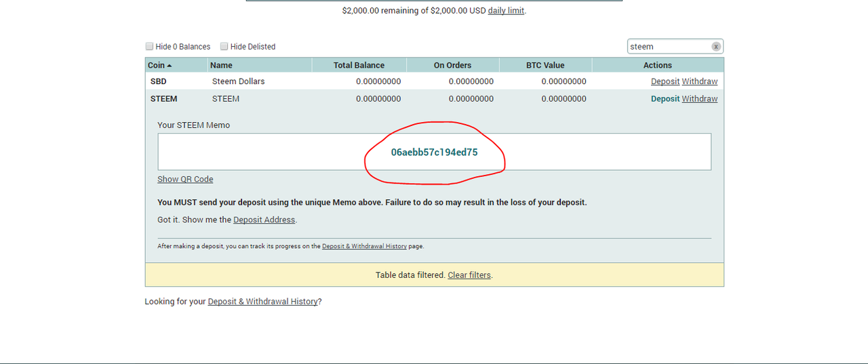Viewport: 868px width, 364px height.
Task: Open the daily limit link
Action: click(506, 11)
